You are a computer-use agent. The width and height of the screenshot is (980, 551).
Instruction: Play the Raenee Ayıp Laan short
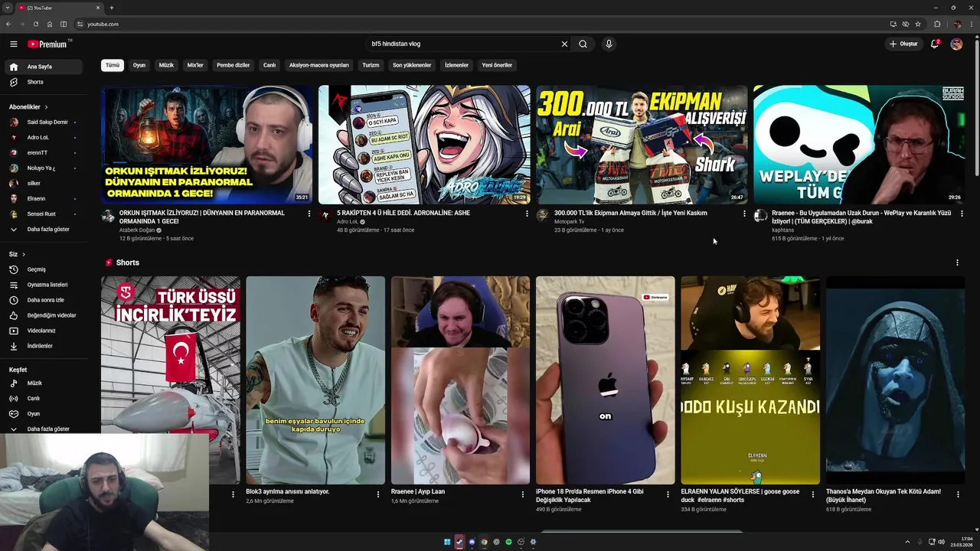coord(460,380)
